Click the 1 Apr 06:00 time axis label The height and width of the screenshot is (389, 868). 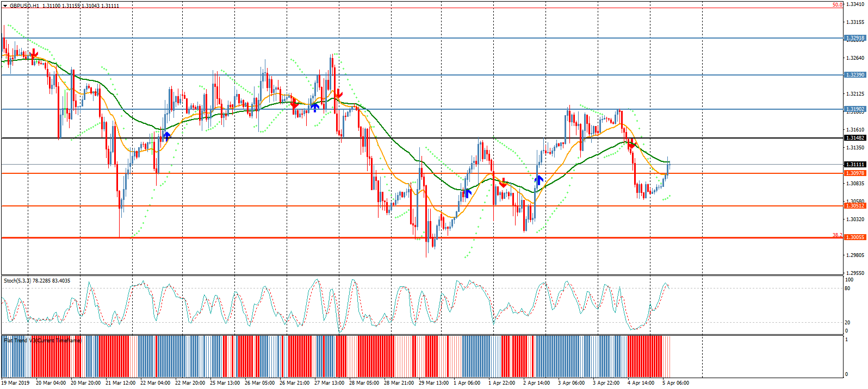(x=467, y=383)
